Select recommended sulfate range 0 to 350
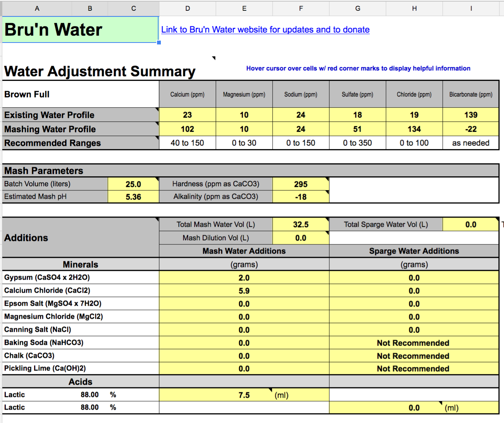This screenshot has width=504, height=423. point(358,143)
